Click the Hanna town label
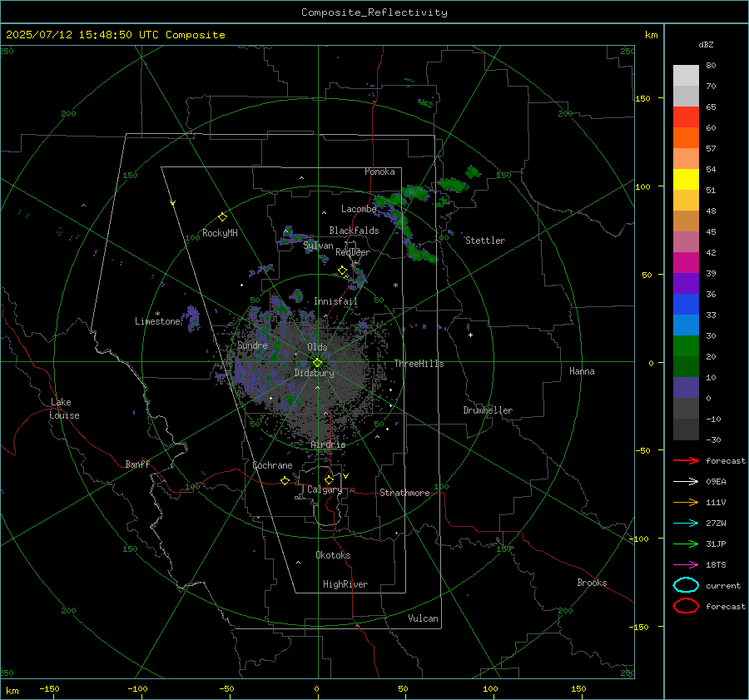749x700 pixels. (x=582, y=371)
